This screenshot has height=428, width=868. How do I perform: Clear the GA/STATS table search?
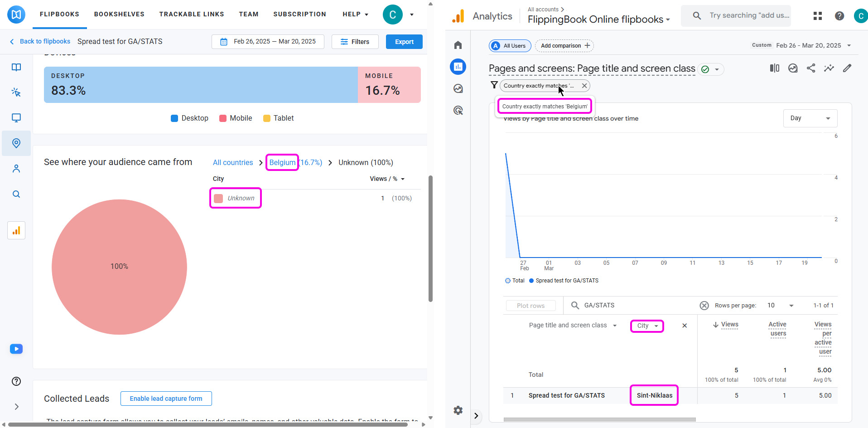pos(704,306)
